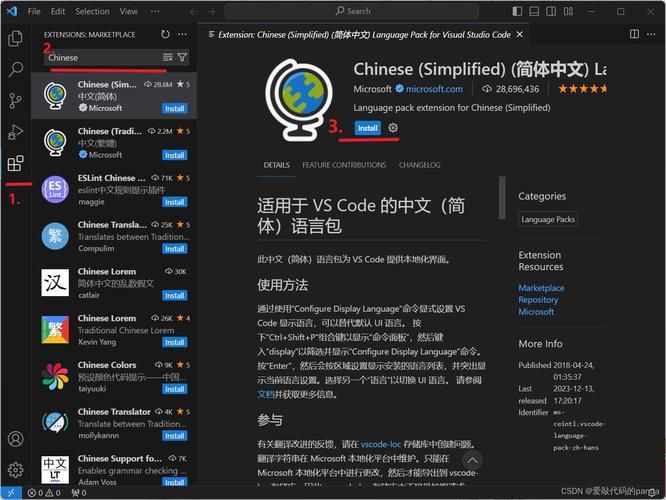
Task: Install Chinese Lorem by catlair
Action: (x=175, y=296)
